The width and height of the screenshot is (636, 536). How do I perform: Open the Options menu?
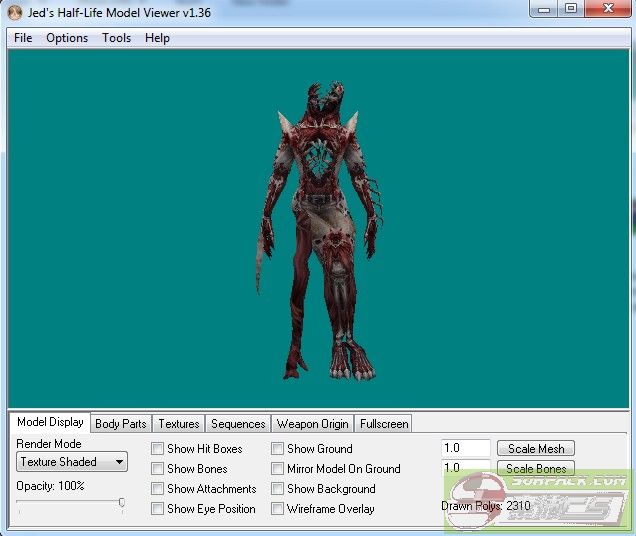[x=67, y=38]
